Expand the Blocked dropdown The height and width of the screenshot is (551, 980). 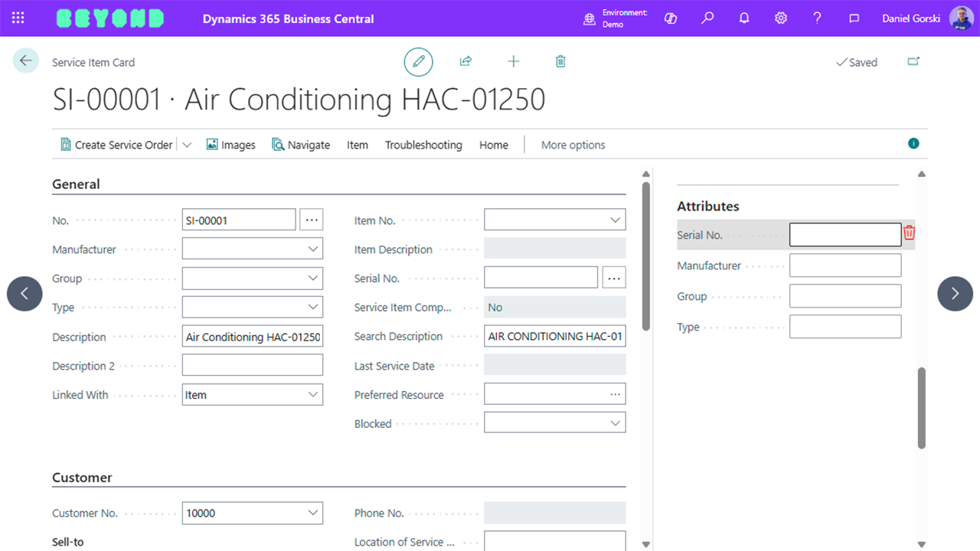click(615, 423)
